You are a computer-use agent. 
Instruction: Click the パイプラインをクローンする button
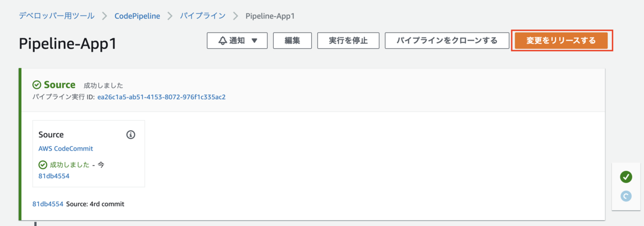[x=447, y=41]
